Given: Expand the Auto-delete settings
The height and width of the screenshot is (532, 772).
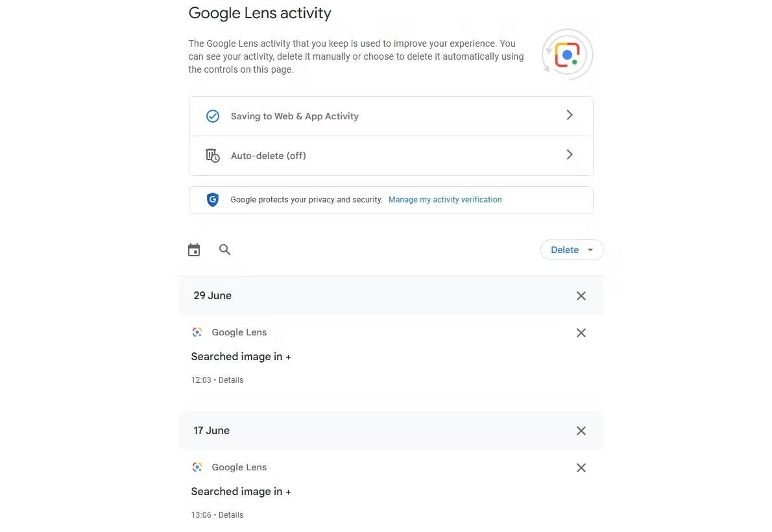Looking at the screenshot, I should click(569, 154).
